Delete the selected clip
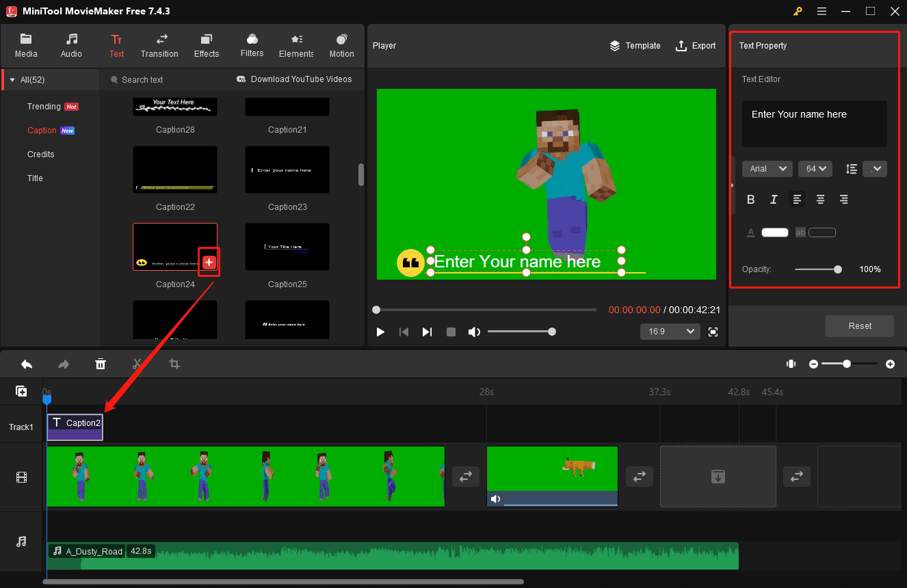The width and height of the screenshot is (907, 588). pyautogui.click(x=101, y=364)
